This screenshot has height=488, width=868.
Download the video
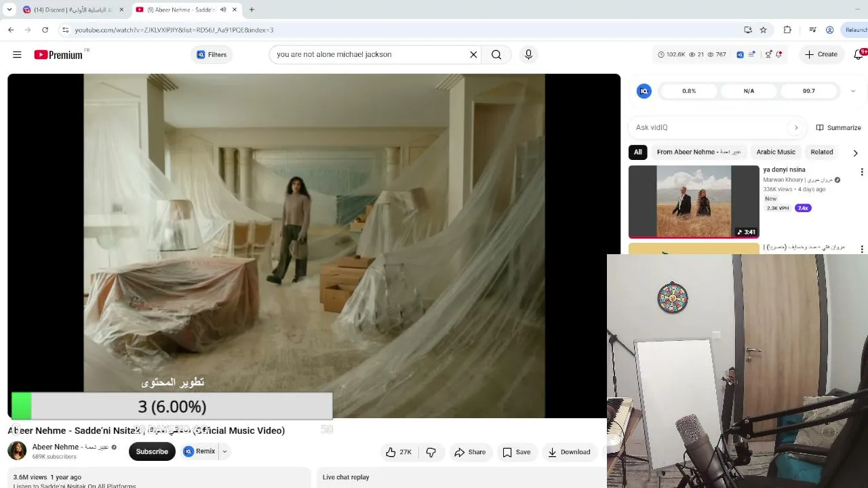point(569,452)
